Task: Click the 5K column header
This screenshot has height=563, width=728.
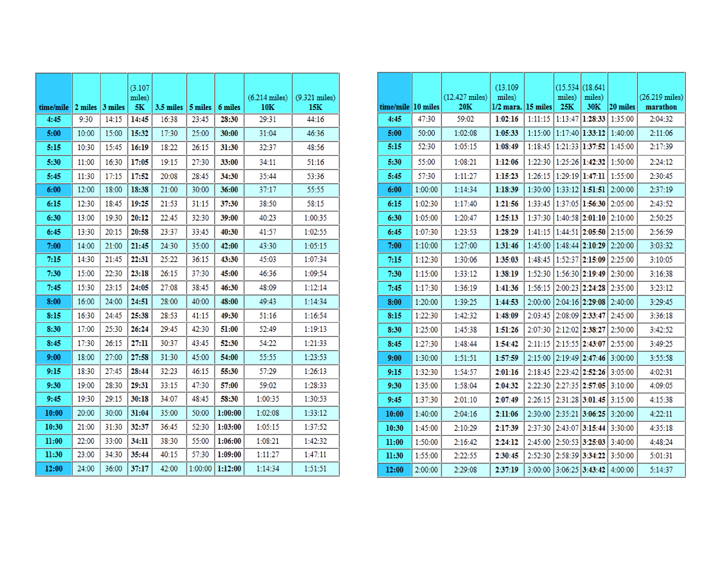Action: pyautogui.click(x=139, y=107)
